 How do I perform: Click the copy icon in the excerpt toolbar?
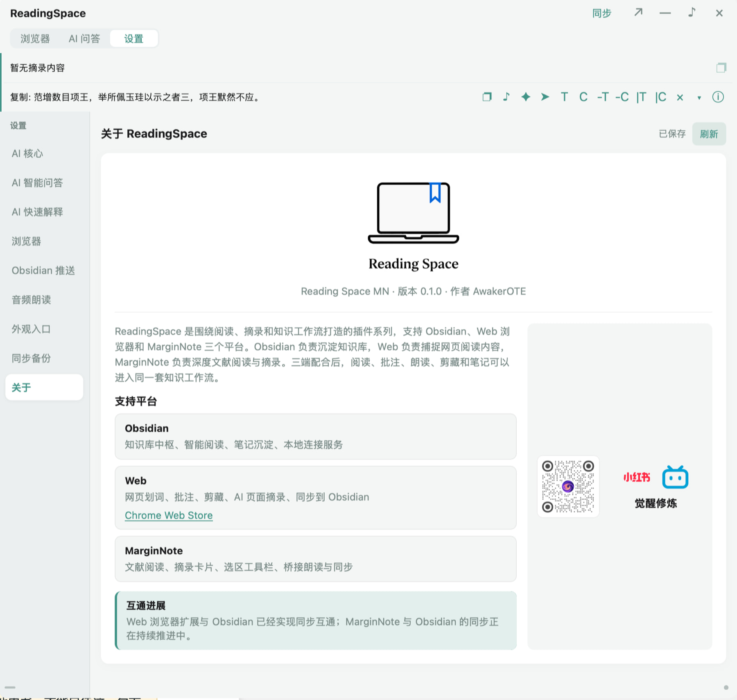pyautogui.click(x=487, y=97)
